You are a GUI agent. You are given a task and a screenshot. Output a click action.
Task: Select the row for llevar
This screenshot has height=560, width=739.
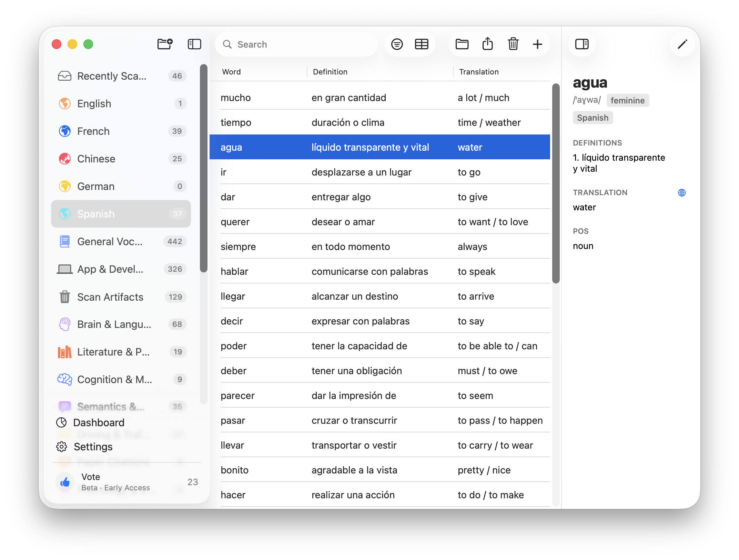pyautogui.click(x=380, y=445)
